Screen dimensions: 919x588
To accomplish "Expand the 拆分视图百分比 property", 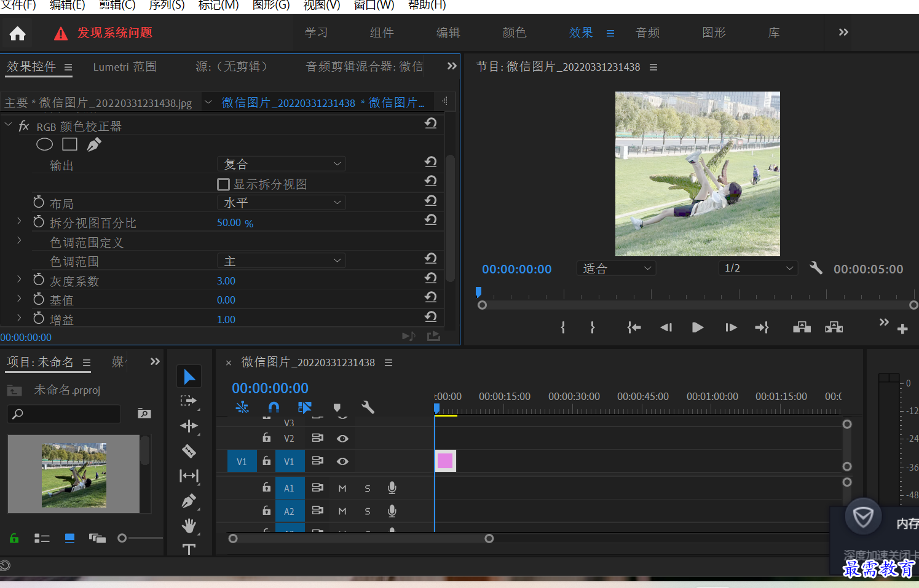I will coord(19,221).
